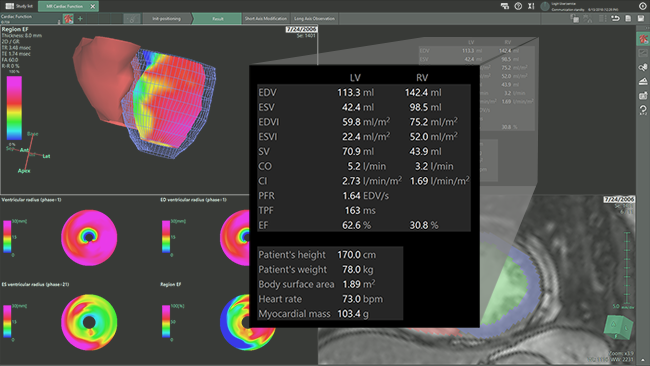Screen dimensions: 650x366
Task: Click the hourglass-shaped icon in title bar
Action: click(531, 6)
